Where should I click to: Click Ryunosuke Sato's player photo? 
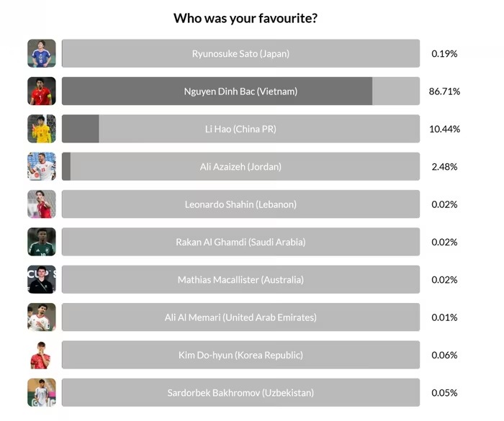(41, 53)
